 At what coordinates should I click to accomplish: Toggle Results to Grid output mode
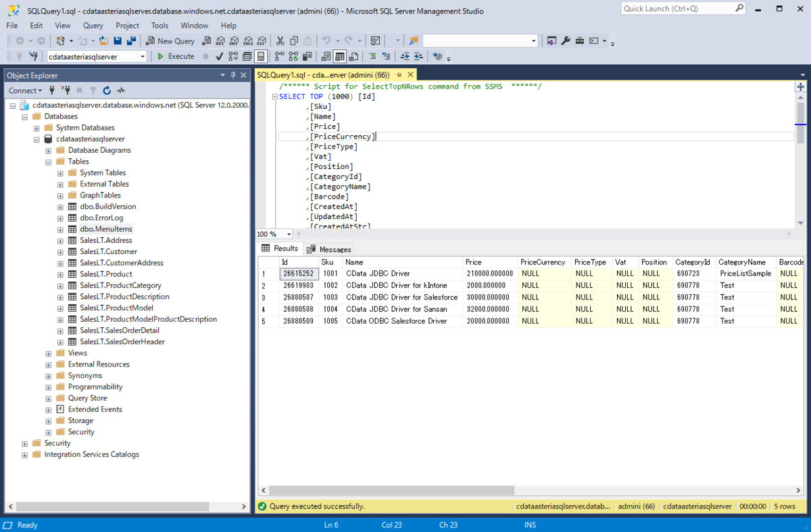[x=340, y=57]
